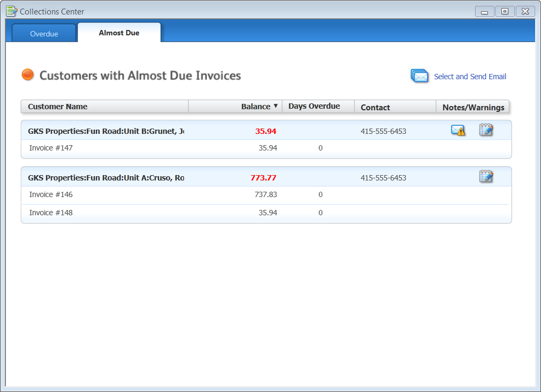Sort by the Customer Name column header
This screenshot has width=541, height=392.
(58, 107)
